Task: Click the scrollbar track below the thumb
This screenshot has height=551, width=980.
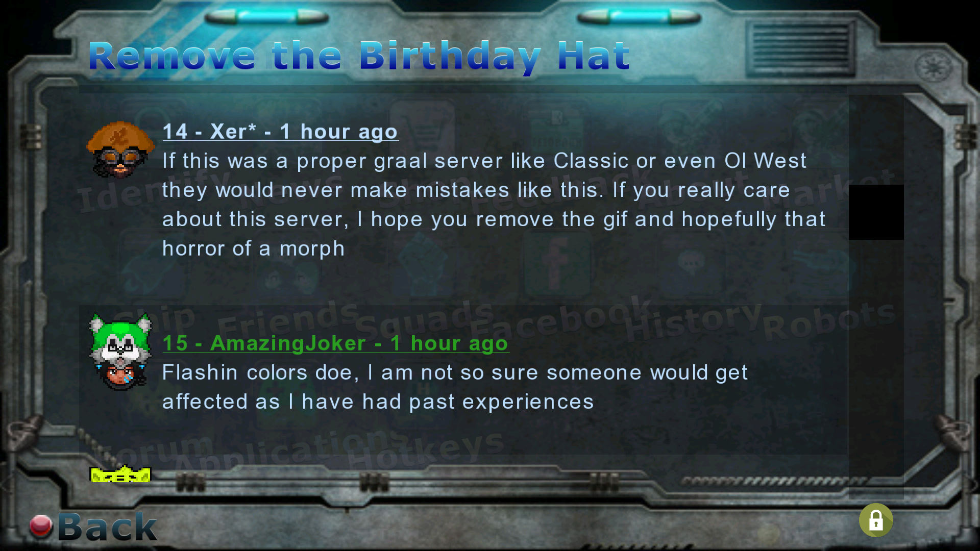Action: [x=876, y=369]
